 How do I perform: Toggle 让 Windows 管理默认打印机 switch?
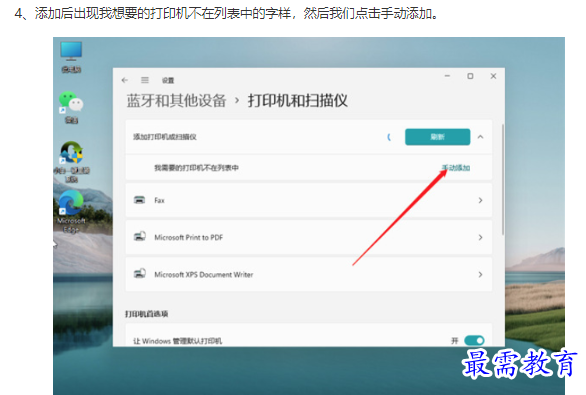[474, 340]
